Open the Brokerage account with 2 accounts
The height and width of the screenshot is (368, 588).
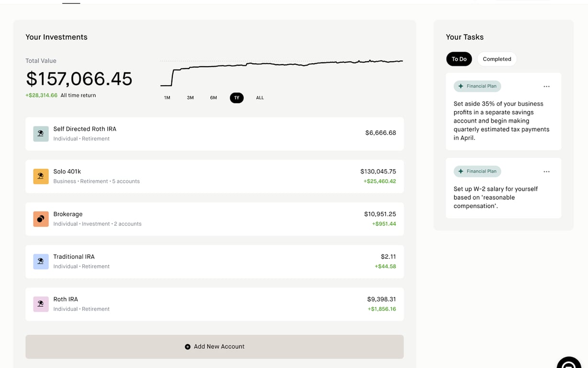[215, 219]
